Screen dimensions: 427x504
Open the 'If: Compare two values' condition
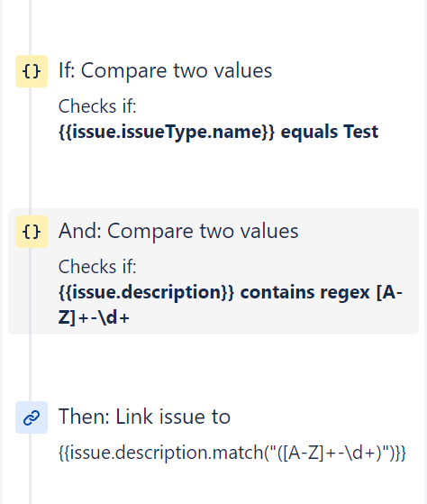tap(165, 70)
